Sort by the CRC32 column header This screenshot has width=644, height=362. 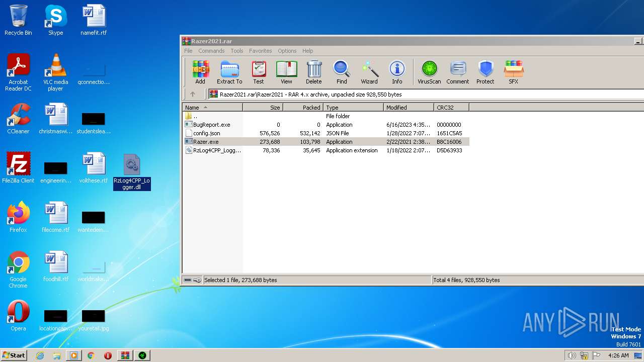click(x=451, y=107)
